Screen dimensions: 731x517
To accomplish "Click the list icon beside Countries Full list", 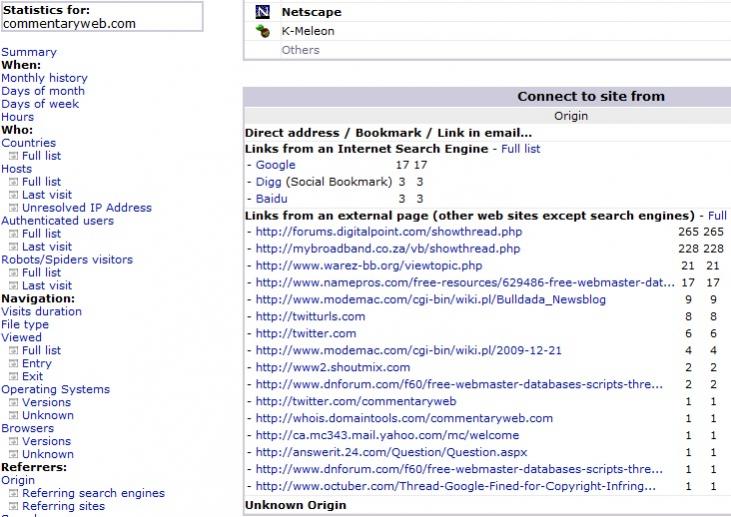I will (x=14, y=156).
